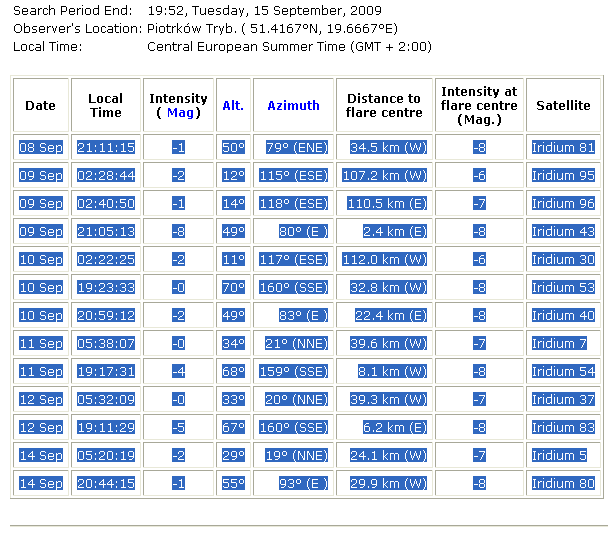Click azimuth value 117° (ESE)
The image size is (613, 533).
(293, 259)
